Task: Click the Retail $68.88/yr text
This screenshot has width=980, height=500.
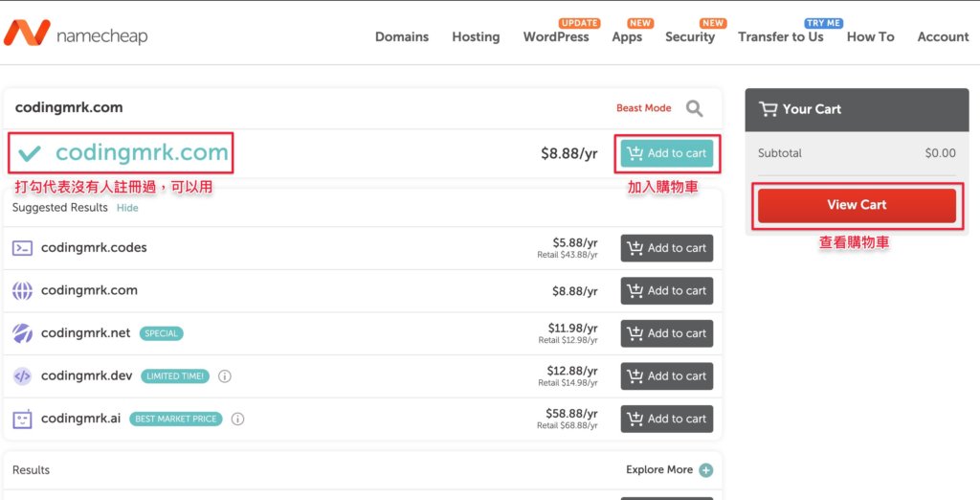Action: tap(568, 425)
